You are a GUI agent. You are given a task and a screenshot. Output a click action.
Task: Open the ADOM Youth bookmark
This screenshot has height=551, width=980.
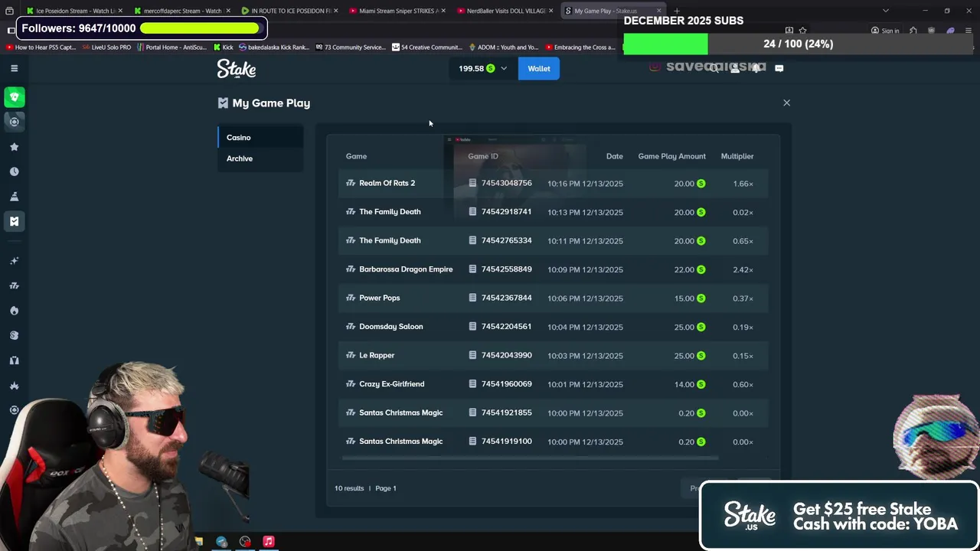point(503,47)
